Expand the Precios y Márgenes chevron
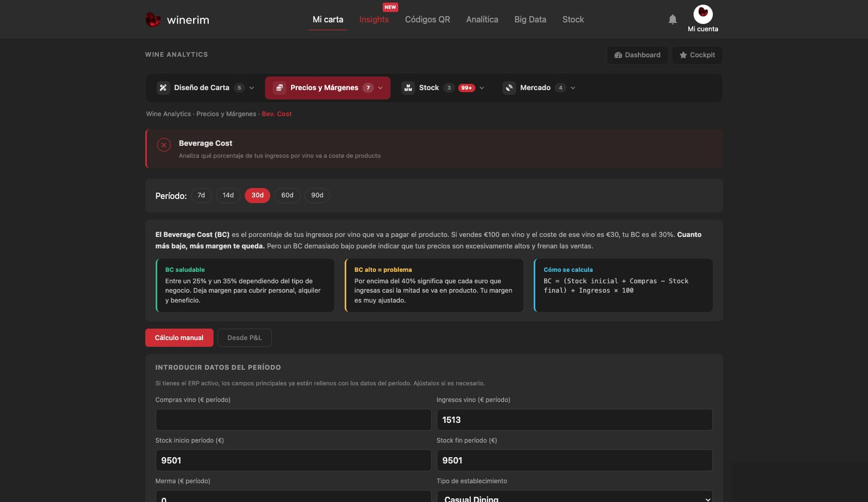This screenshot has height=502, width=868. point(381,88)
